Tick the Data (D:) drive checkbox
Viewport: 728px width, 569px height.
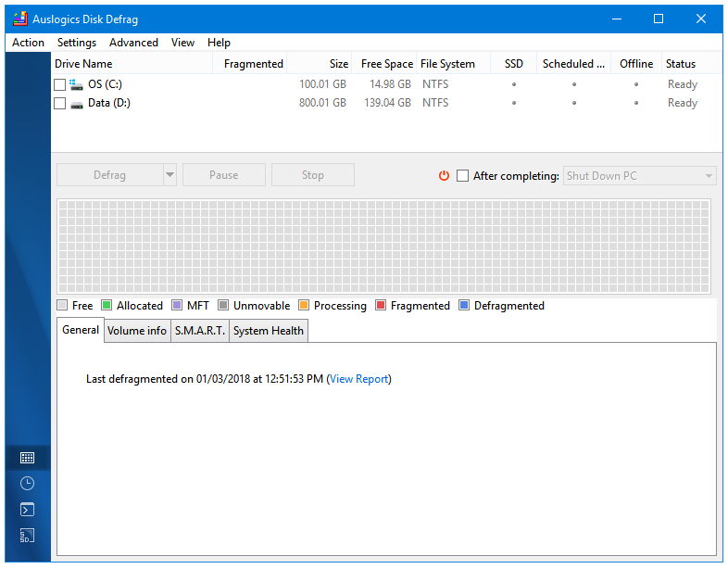tap(59, 103)
